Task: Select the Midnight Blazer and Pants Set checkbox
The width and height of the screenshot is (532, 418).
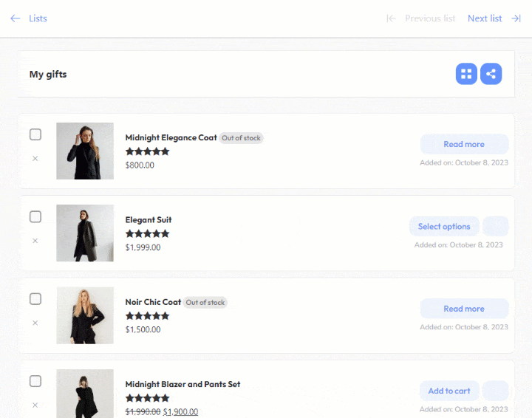Action: 35,381
